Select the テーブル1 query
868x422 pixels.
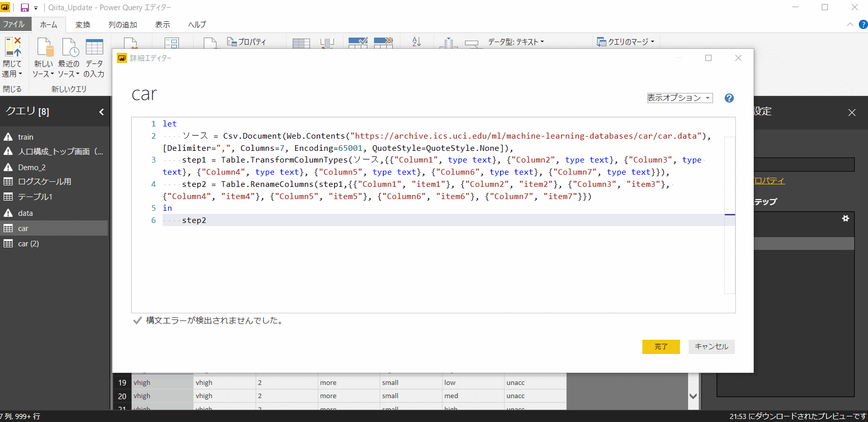pos(54,197)
